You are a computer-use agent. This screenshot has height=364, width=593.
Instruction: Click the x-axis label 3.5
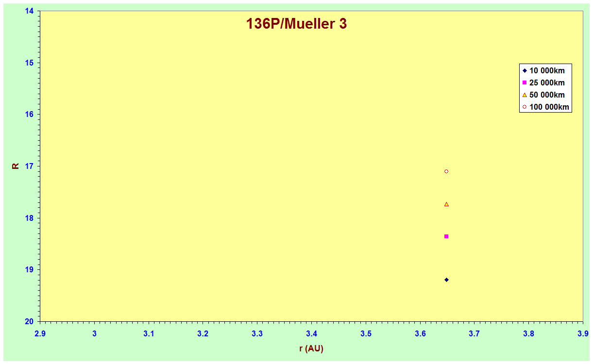click(x=366, y=334)
